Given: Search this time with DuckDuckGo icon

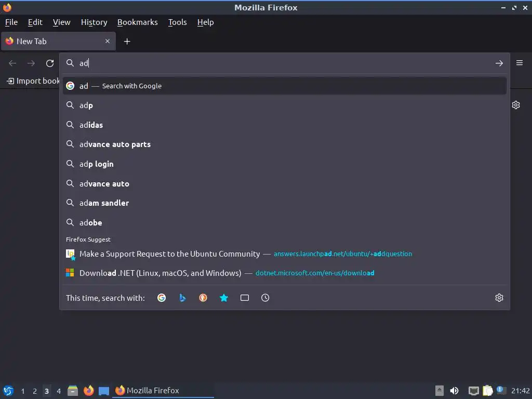Looking at the screenshot, I should [x=203, y=298].
